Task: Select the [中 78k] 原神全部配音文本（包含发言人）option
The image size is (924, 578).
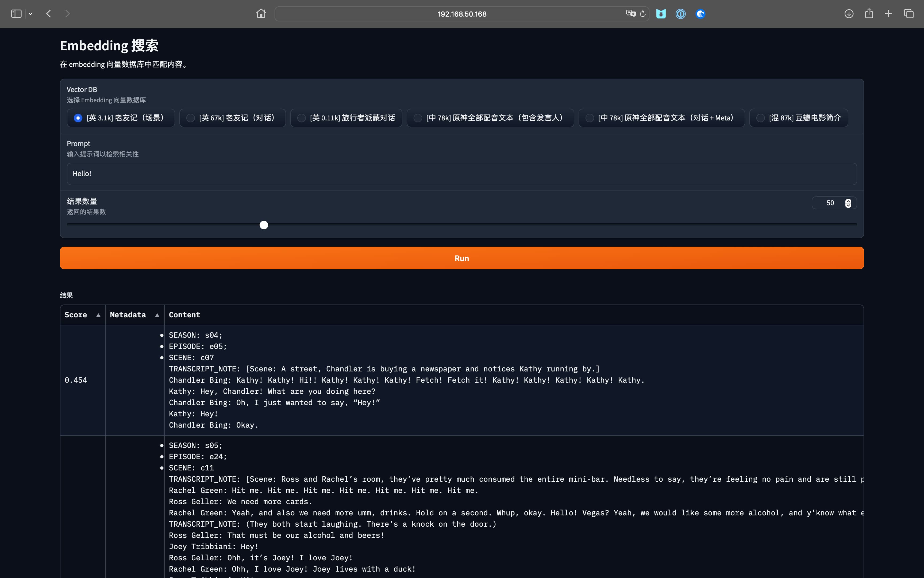Action: click(x=490, y=118)
